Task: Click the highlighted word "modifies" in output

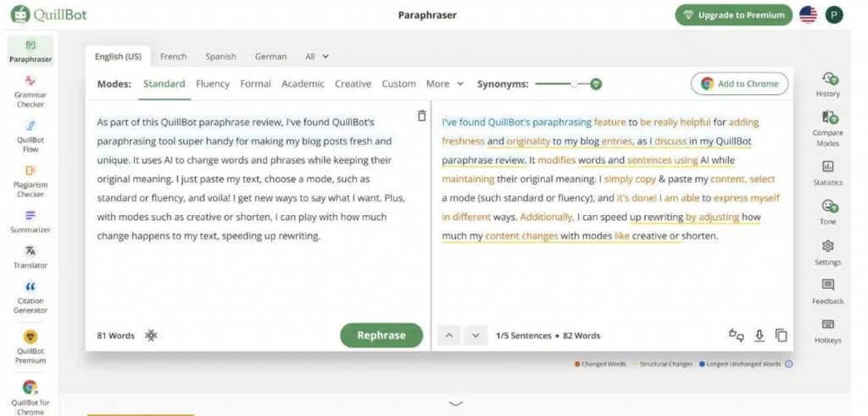Action: coord(557,160)
